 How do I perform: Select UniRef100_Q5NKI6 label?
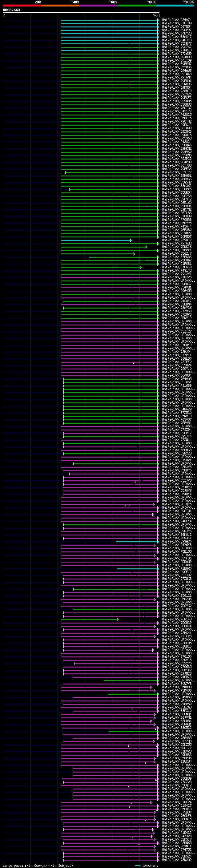click(x=176, y=247)
